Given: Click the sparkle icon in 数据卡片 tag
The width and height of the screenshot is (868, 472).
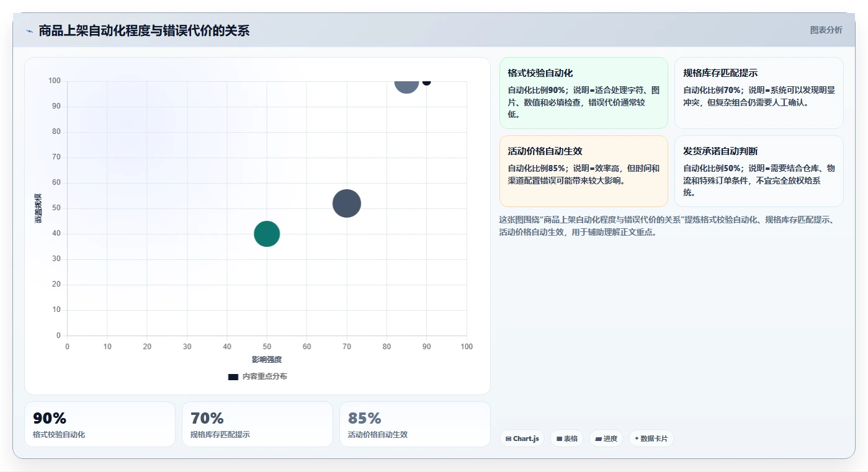Looking at the screenshot, I should pyautogui.click(x=637, y=439).
